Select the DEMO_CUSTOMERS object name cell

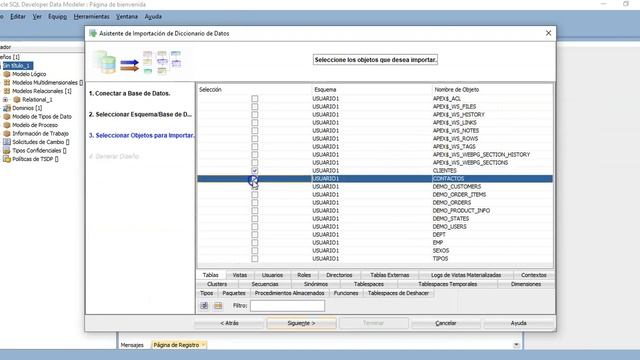click(492, 187)
